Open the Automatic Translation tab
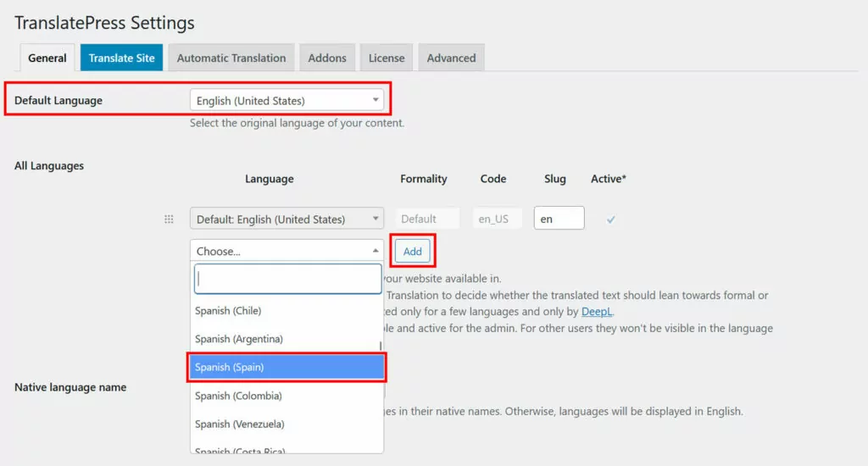 [231, 58]
